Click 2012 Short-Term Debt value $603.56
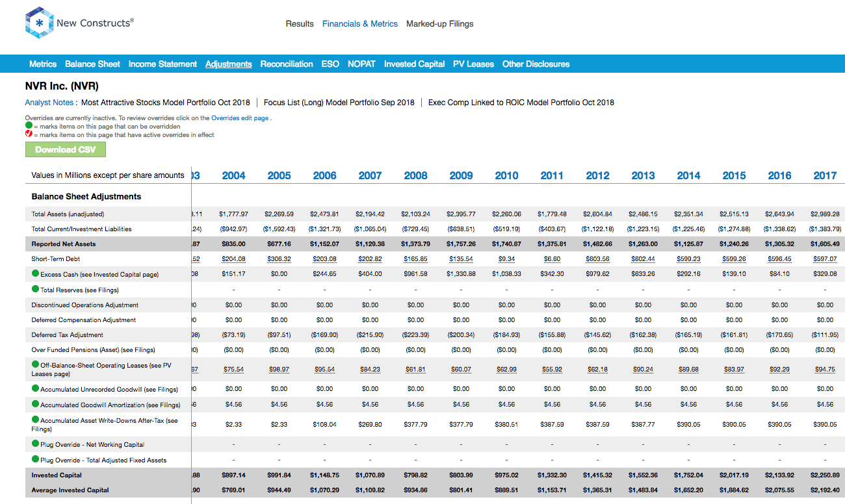 [x=597, y=258]
